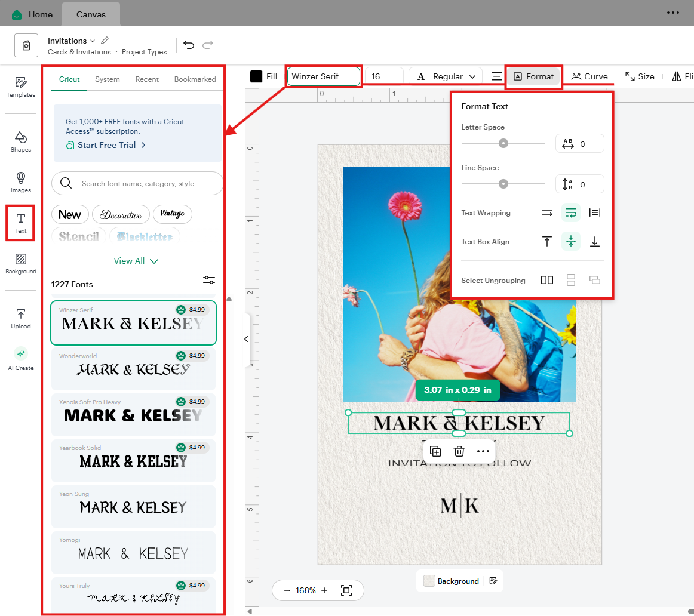Open the three-dot menu in title bar
Screen dimensions: 694x616
pos(672,13)
